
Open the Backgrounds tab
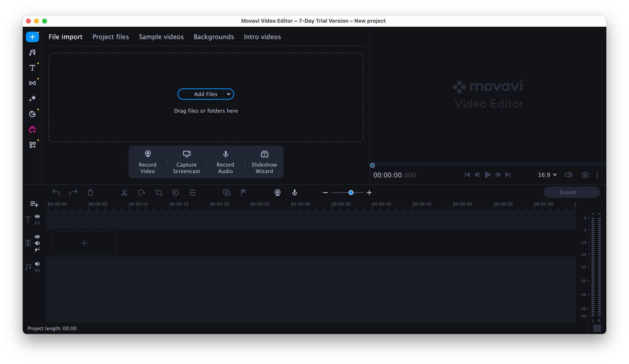pyautogui.click(x=214, y=37)
